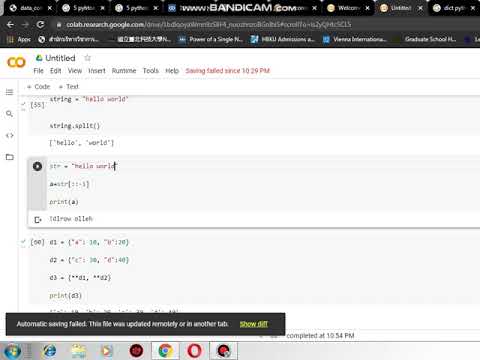480x360 pixels.
Task: Click the d3 = {**d1, **d2} line
Action: (x=80, y=278)
